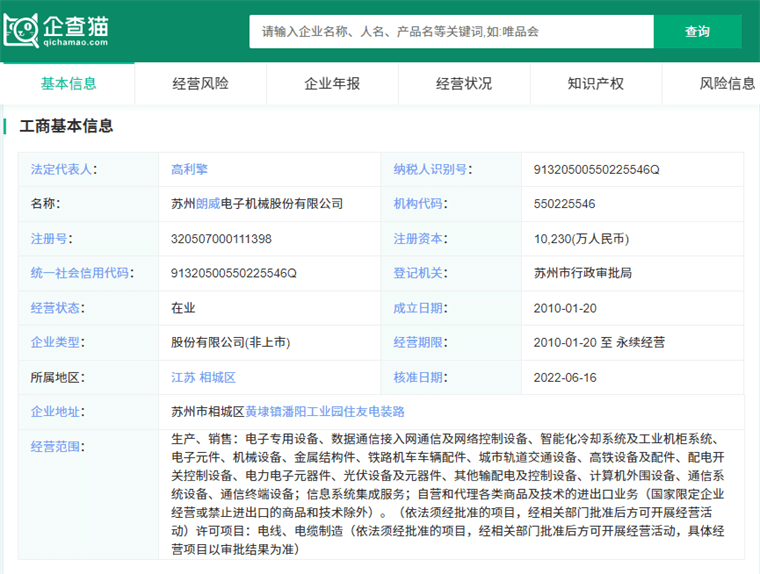Click the 朗威 link in company name
This screenshot has width=760, height=574.
click(208, 204)
